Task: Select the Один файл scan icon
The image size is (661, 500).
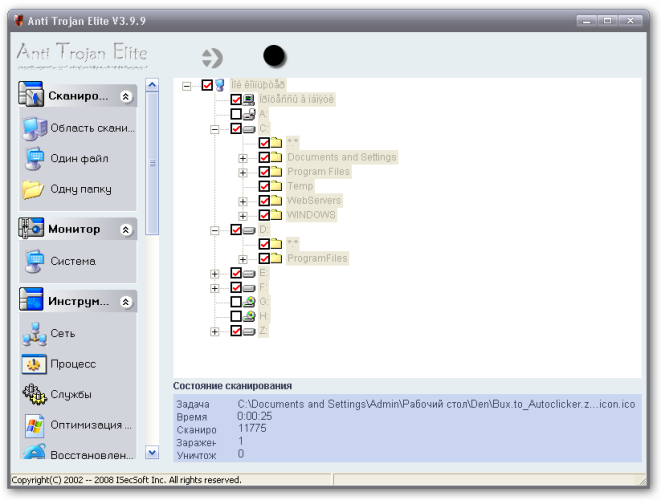Action: (35, 159)
